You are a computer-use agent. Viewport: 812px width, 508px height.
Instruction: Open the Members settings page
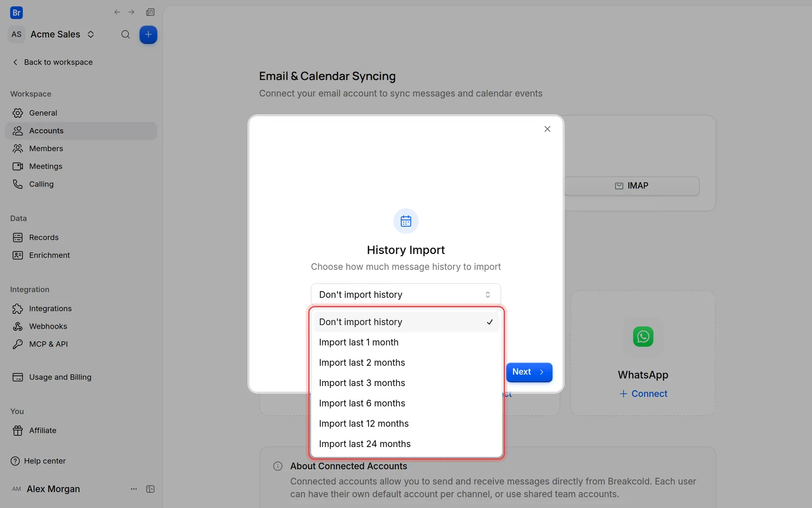point(81,148)
